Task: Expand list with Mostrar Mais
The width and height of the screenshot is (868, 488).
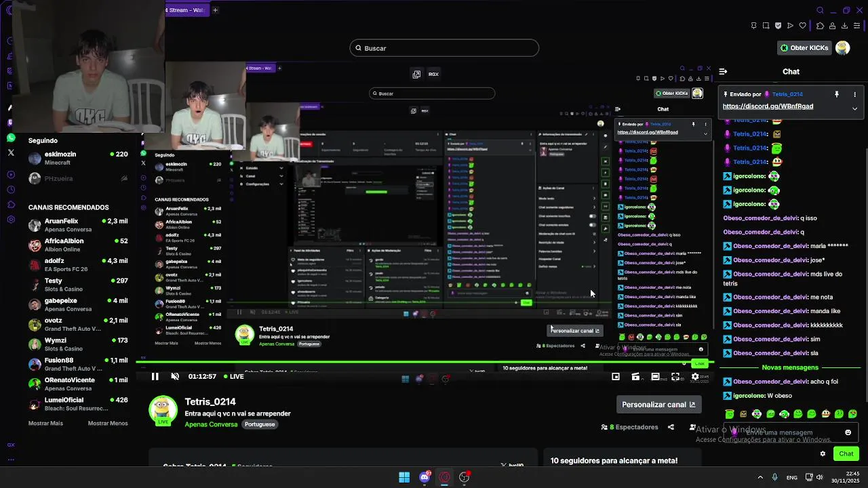Action: coord(45,423)
